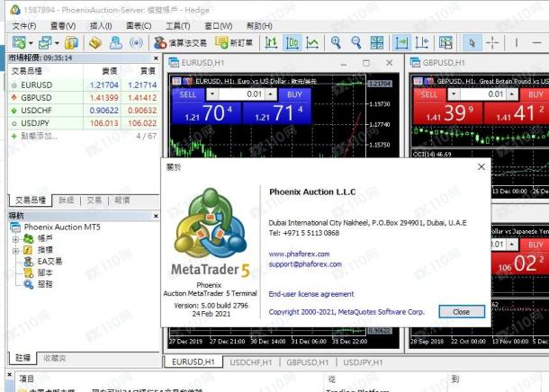Increase EURUSD volume with up stepper
Viewport: 549px width, 392px height.
point(270,94)
